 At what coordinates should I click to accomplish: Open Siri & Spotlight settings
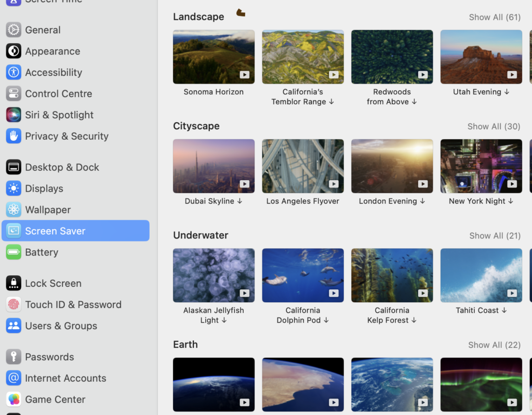click(x=13, y=115)
